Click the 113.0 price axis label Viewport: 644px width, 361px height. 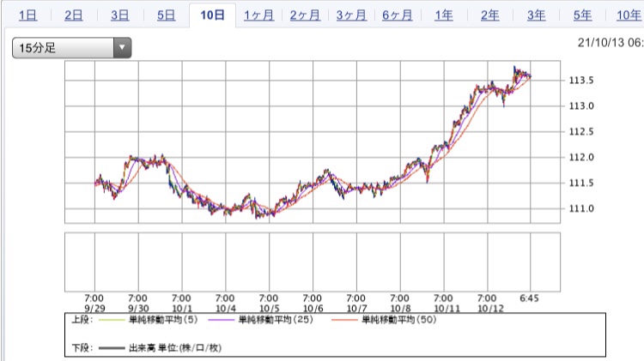[x=581, y=105]
